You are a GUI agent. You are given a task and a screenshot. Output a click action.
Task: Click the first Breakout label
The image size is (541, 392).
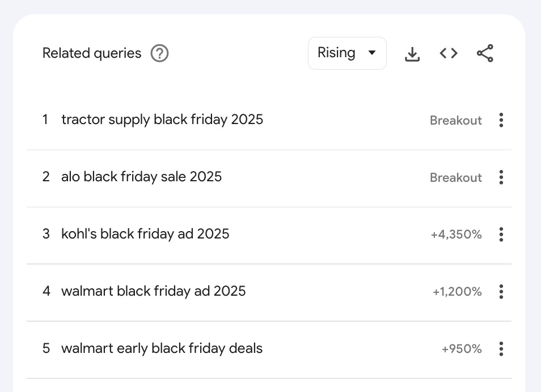coord(455,121)
